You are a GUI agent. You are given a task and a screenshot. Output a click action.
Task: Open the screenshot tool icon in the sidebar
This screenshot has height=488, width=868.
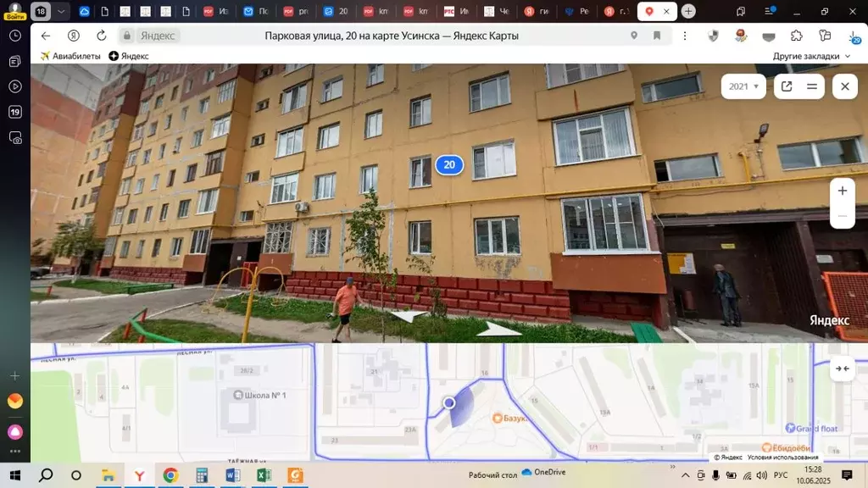15,138
